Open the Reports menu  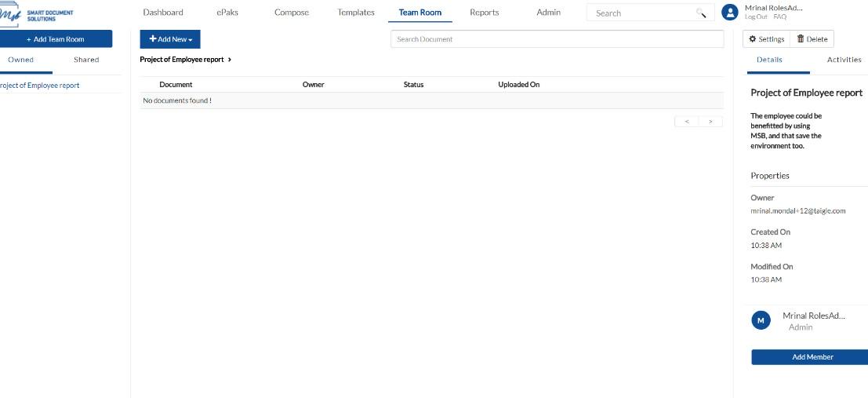click(485, 13)
